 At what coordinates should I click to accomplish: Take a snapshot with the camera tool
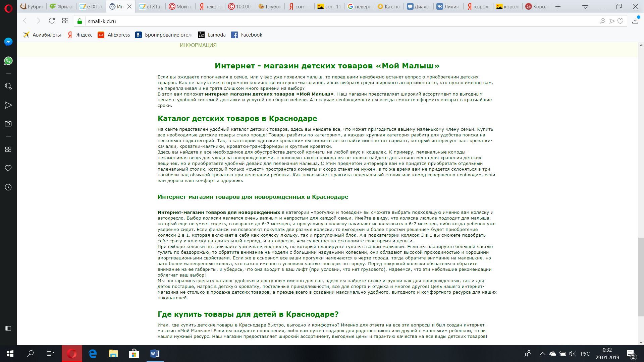tap(8, 123)
